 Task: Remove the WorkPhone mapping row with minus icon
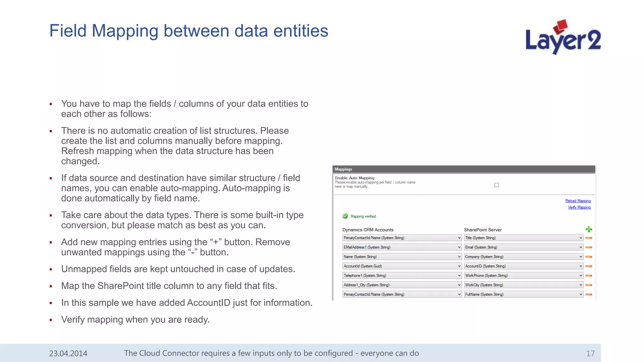589,276
